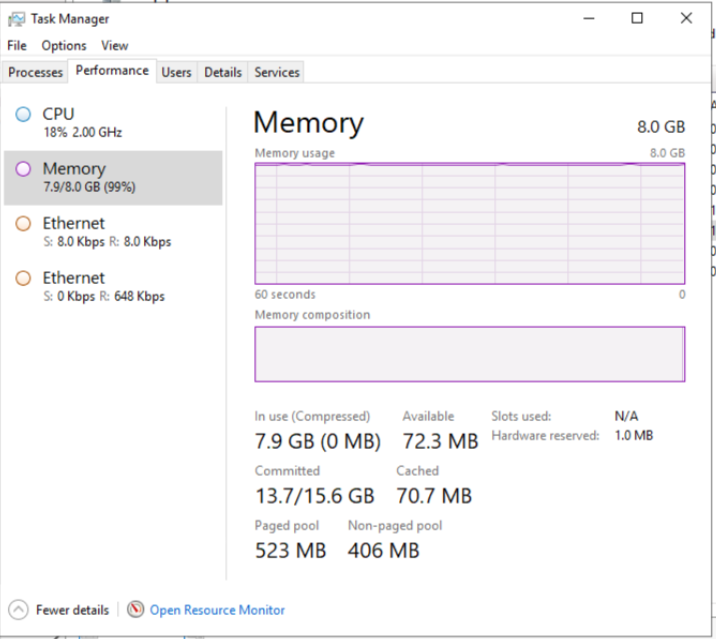Click the Fewer details label

pos(73,610)
